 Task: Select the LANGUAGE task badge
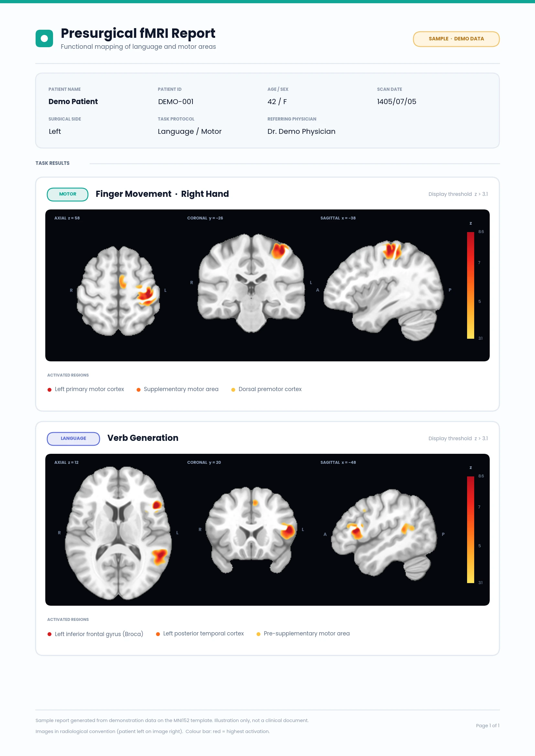coord(73,439)
